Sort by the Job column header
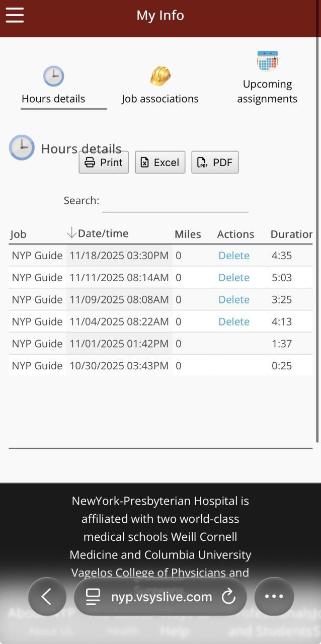321x644 pixels. [x=18, y=234]
